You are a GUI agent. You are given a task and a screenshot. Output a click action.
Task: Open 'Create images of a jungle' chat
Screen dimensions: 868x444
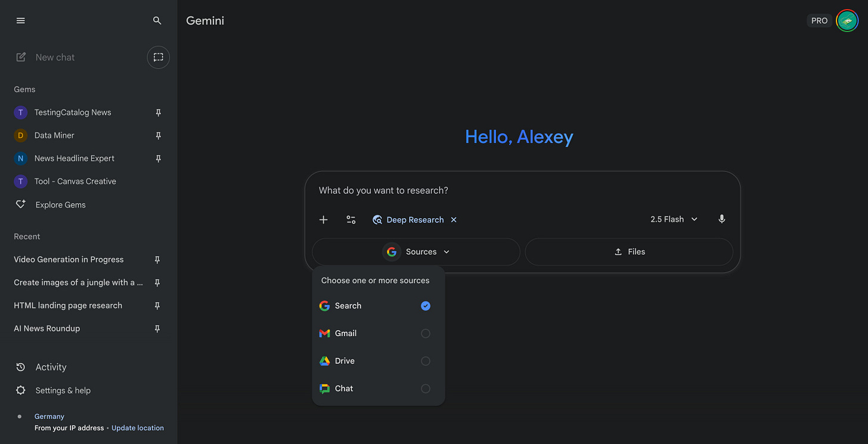click(x=78, y=282)
